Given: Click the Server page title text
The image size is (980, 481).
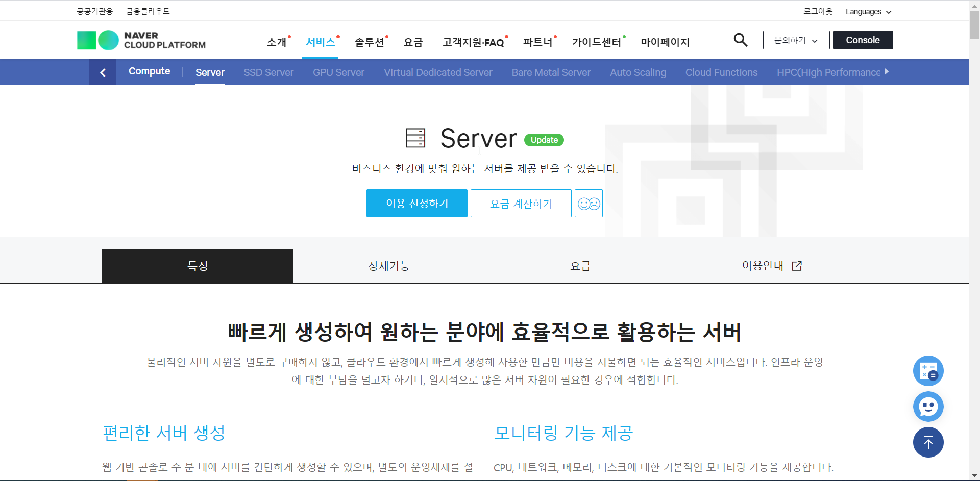Looking at the screenshot, I should (x=478, y=139).
